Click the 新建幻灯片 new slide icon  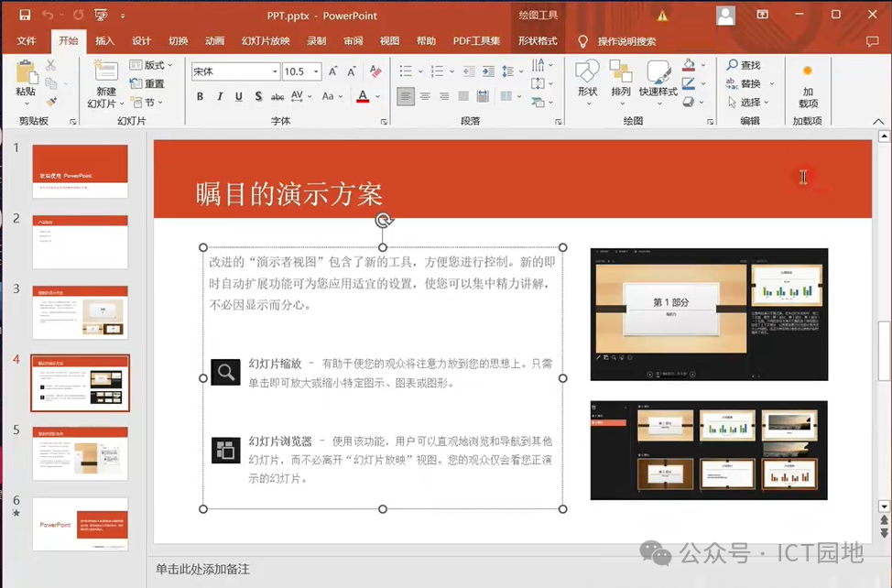coord(106,72)
